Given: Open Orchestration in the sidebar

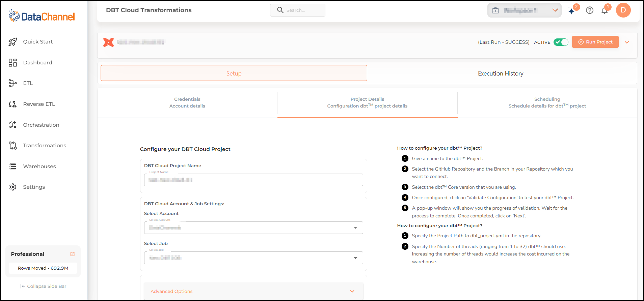Looking at the screenshot, I should 41,125.
